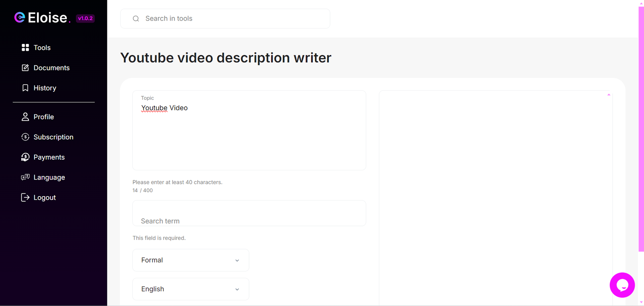The width and height of the screenshot is (644, 306).
Task: Open the Formal tone dropdown
Action: (x=191, y=260)
